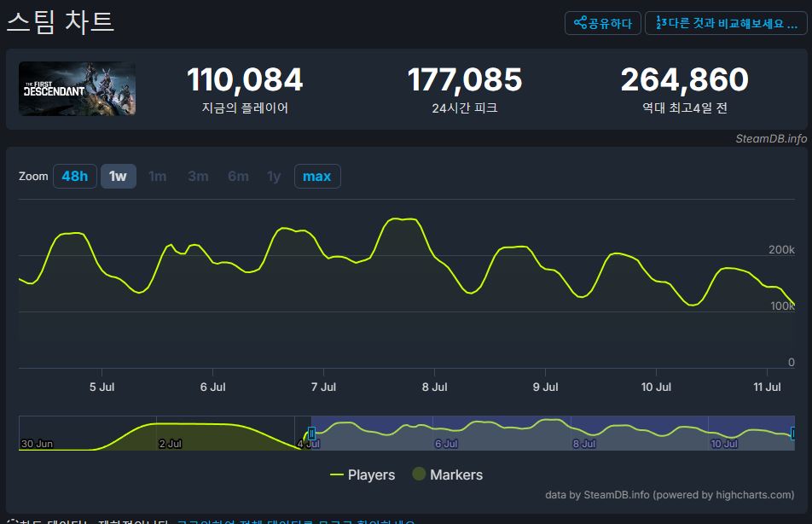Toggle the Markers series label in legend

[x=456, y=475]
